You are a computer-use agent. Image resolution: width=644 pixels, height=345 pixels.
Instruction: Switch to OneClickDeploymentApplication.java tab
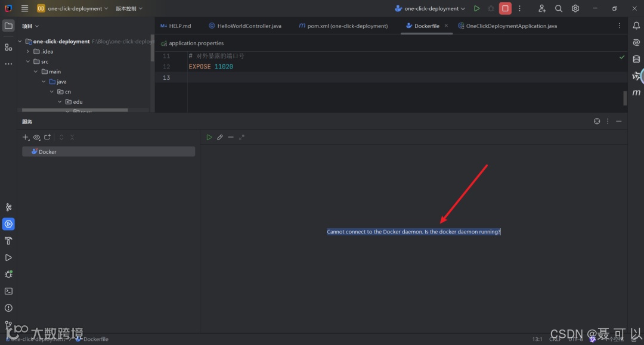(x=507, y=26)
